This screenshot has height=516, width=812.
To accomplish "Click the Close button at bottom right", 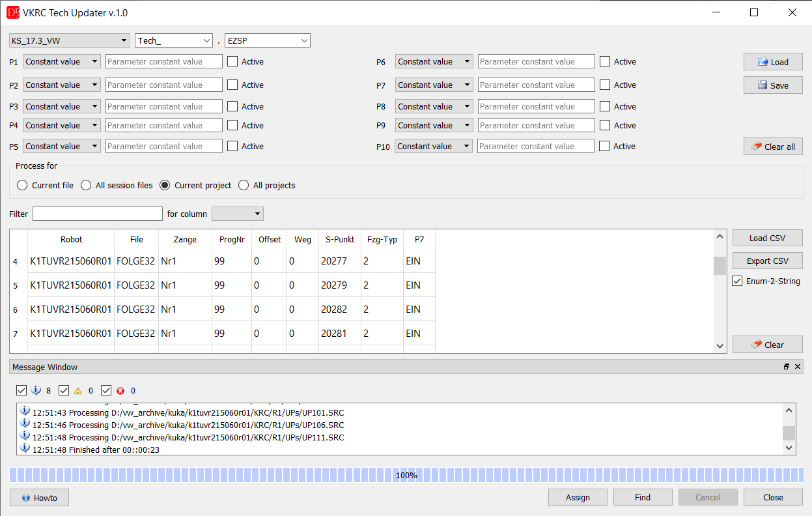I will pos(773,498).
